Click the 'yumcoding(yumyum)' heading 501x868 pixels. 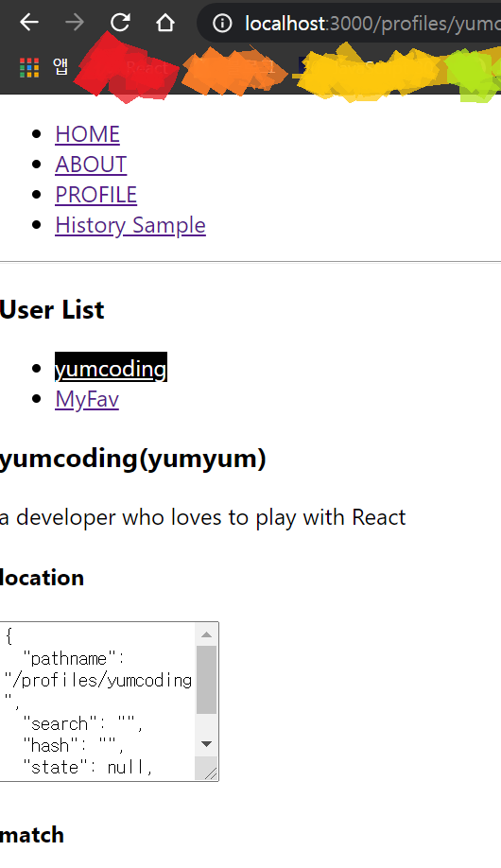click(133, 459)
